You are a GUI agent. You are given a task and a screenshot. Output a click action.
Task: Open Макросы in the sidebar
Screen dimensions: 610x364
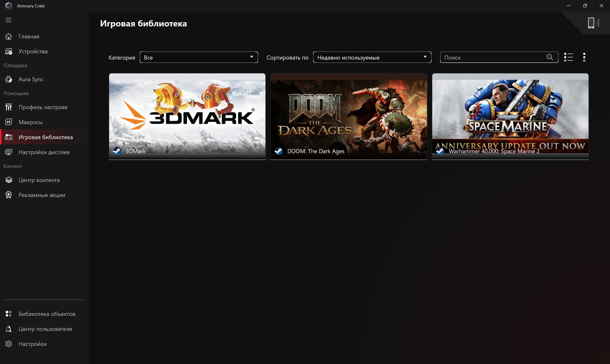click(44, 122)
